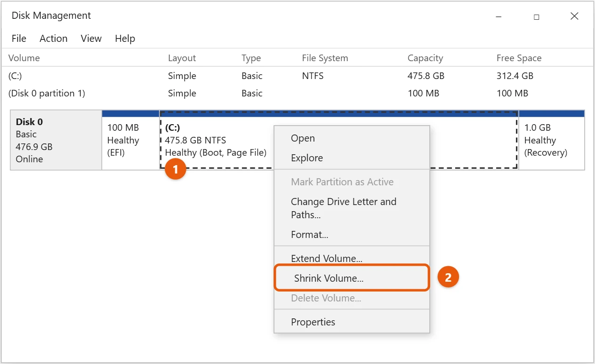Sort by the Capacity column header
This screenshot has height=364, width=595.
click(425, 58)
